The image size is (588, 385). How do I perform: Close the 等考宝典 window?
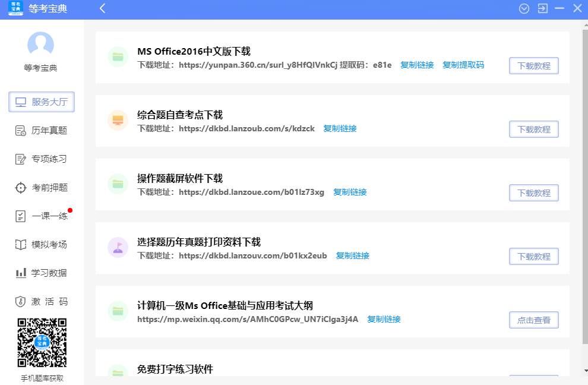pos(577,8)
